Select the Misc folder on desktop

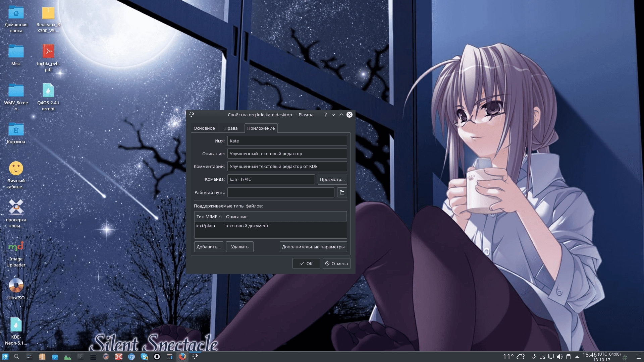pyautogui.click(x=16, y=55)
